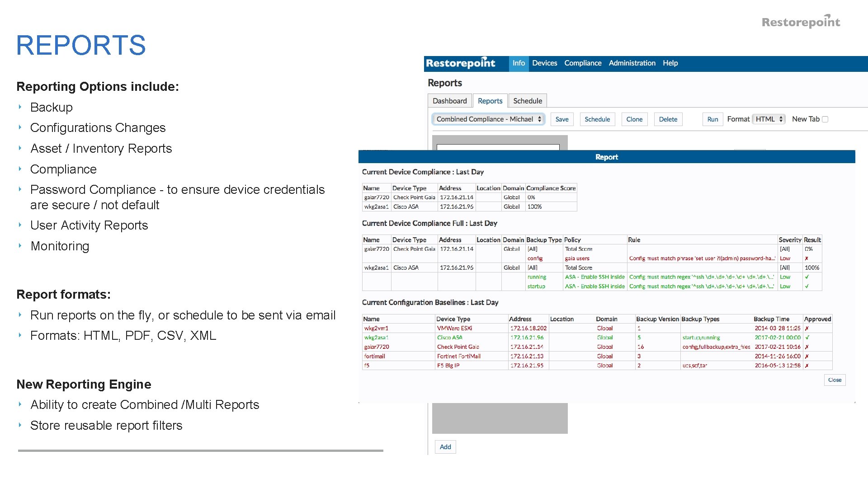Image resolution: width=868 pixels, height=488 pixels.
Task: Close the Report popup
Action: pos(835,380)
